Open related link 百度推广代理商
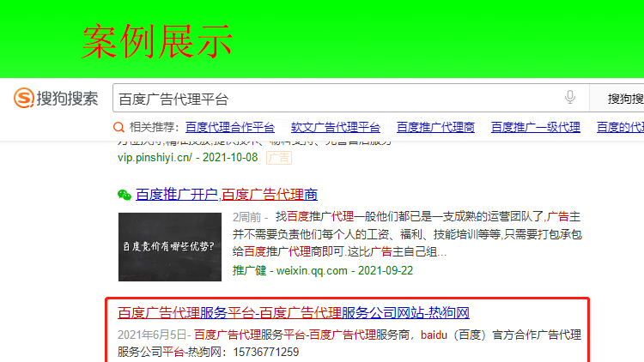This screenshot has height=362, width=644. (x=435, y=127)
